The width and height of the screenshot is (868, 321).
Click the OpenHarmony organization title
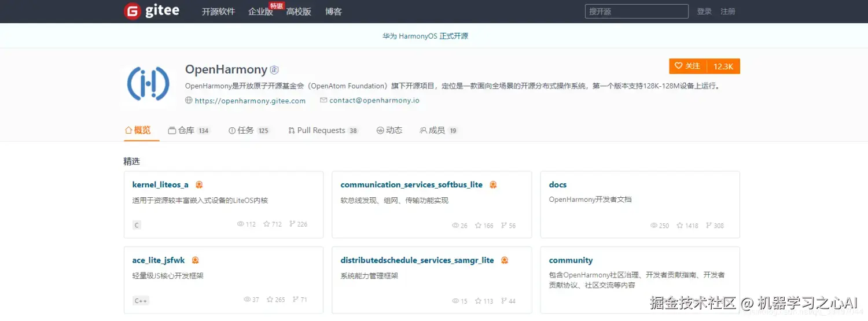(226, 69)
